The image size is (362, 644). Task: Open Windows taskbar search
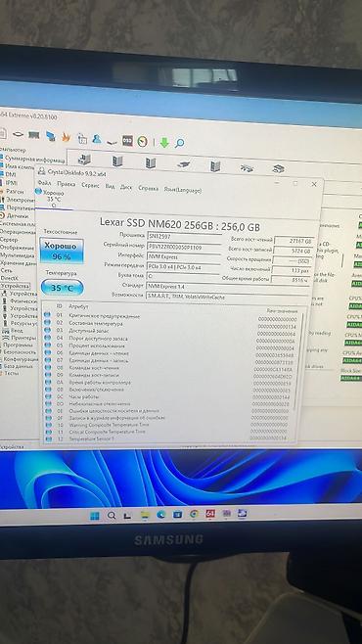(112, 516)
